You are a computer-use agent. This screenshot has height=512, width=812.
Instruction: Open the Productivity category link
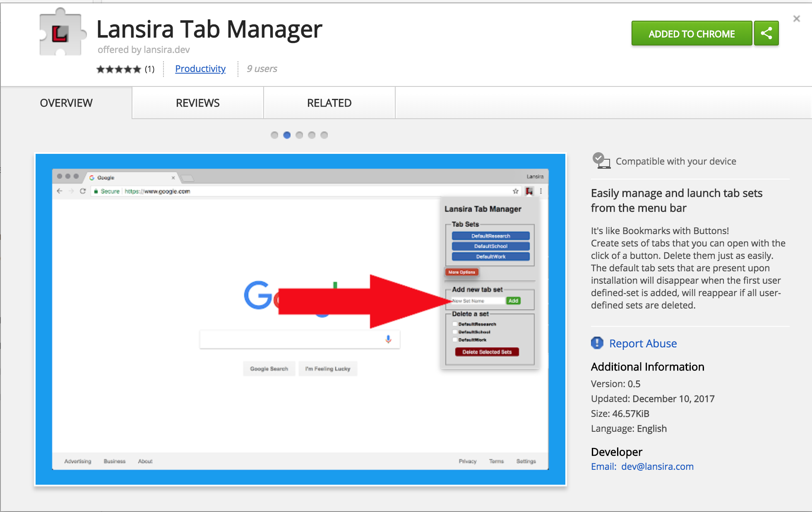[x=200, y=69]
